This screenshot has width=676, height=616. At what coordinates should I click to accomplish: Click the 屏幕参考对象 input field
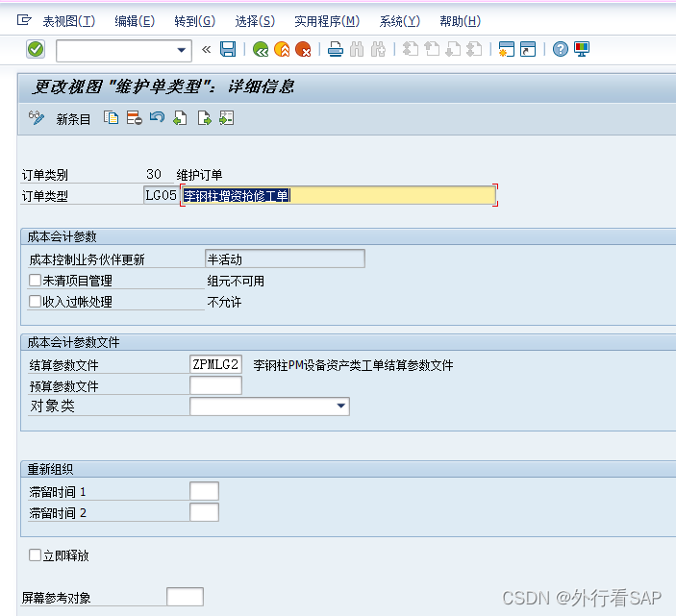click(185, 597)
